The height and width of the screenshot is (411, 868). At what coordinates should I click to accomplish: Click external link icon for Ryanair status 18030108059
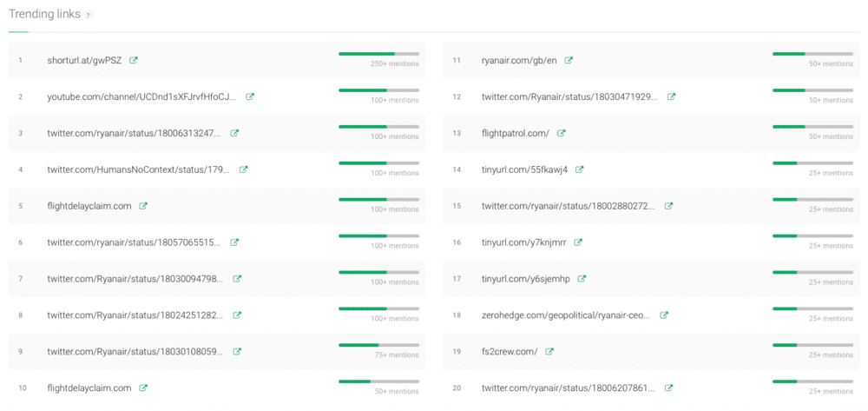(237, 351)
